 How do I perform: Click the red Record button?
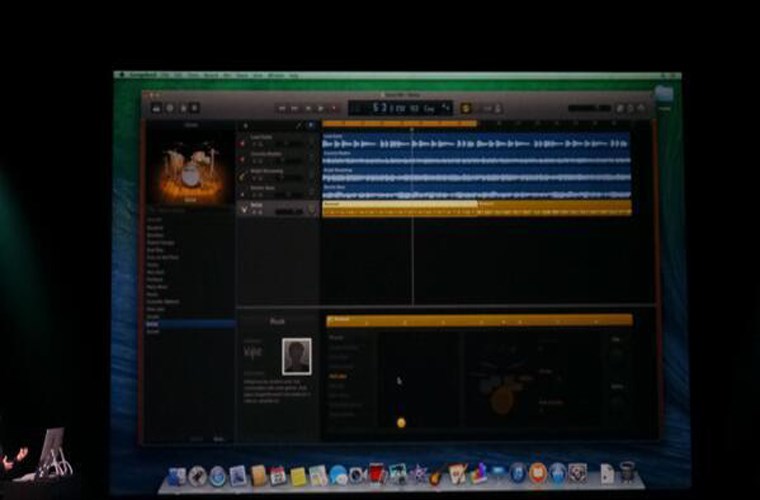coord(333,109)
